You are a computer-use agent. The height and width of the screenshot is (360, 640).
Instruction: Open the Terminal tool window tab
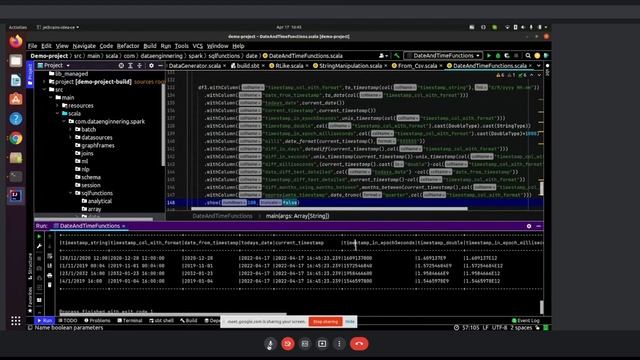[130, 321]
